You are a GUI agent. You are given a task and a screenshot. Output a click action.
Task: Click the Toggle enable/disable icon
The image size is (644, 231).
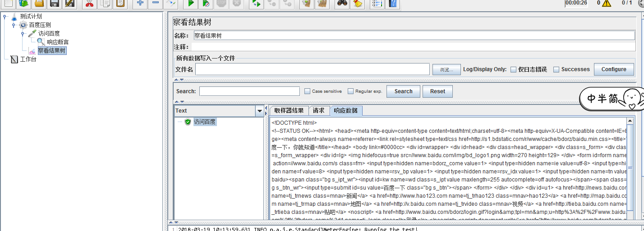click(x=171, y=4)
